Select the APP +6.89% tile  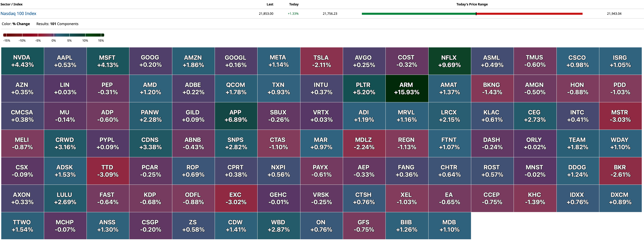pyautogui.click(x=236, y=116)
